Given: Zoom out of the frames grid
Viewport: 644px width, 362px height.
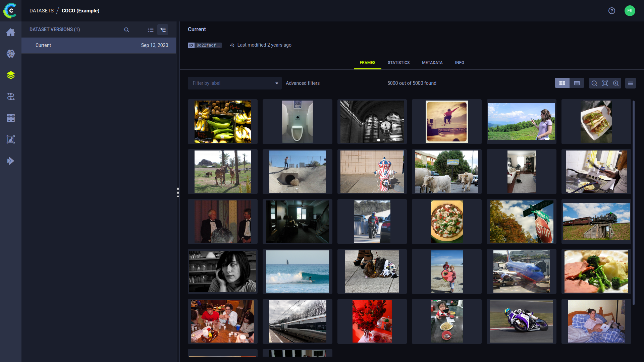Looking at the screenshot, I should 594,83.
